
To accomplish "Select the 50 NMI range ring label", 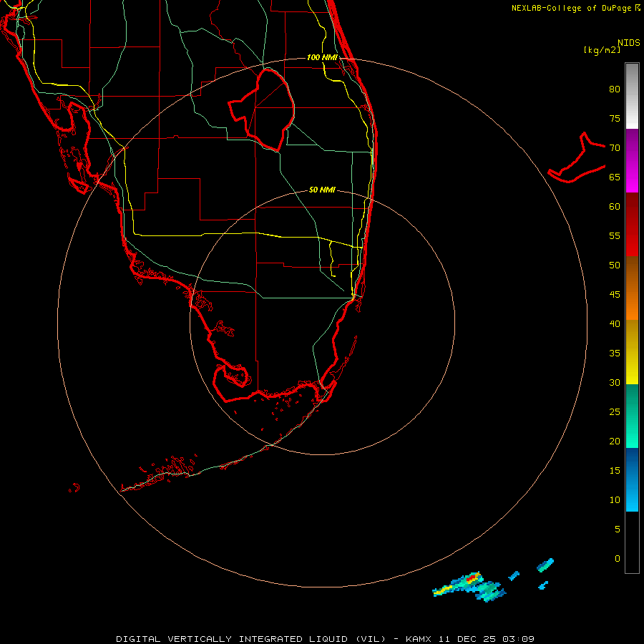I will [322, 190].
